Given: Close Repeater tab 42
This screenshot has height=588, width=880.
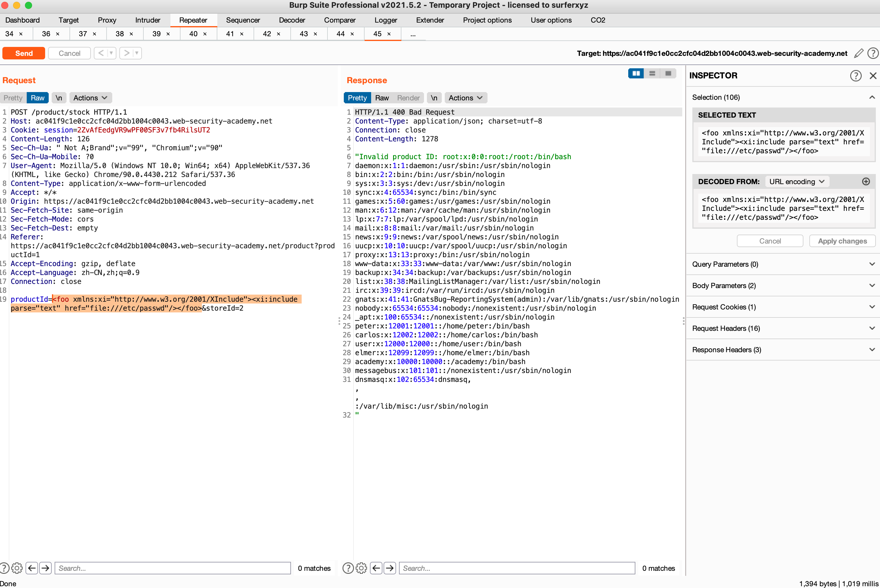Looking at the screenshot, I should (x=278, y=34).
